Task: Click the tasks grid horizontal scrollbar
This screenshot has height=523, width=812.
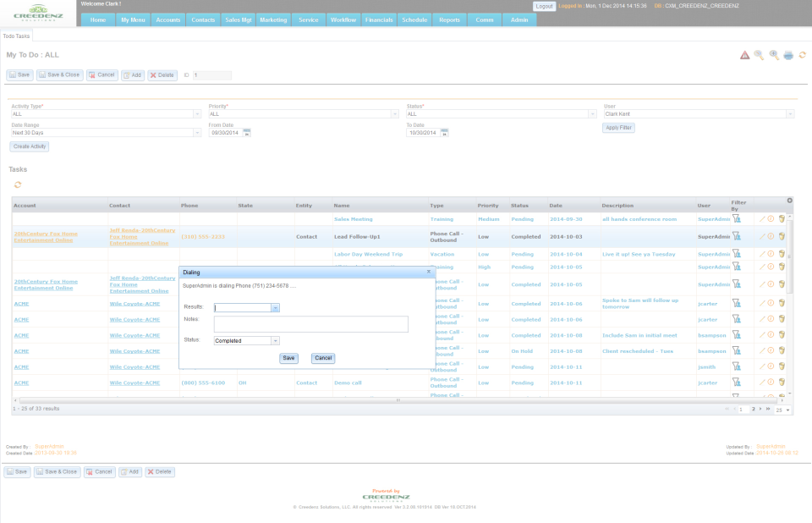Action: (x=398, y=400)
